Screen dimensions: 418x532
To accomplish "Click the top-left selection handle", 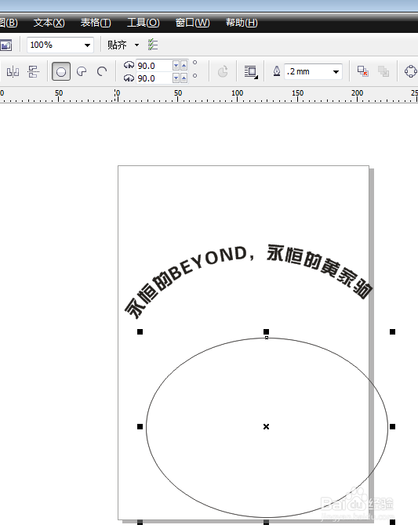I will (x=140, y=331).
